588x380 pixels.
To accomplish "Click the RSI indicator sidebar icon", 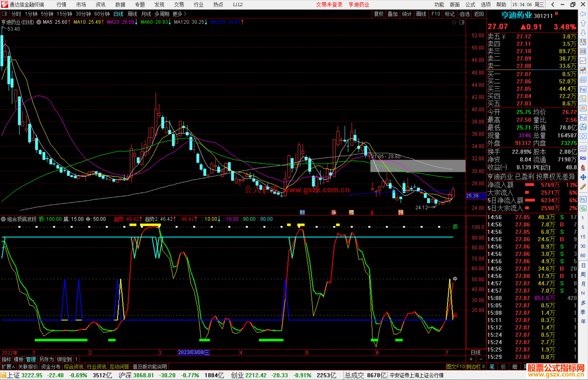I will pos(583,158).
